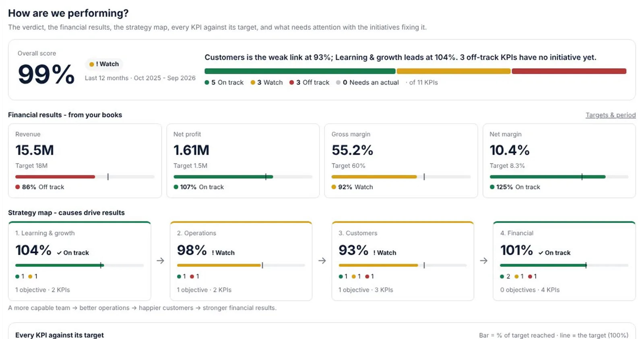Click the "86% Off track" Revenue status
Image resolution: width=644 pixels, height=339 pixels.
(x=40, y=187)
